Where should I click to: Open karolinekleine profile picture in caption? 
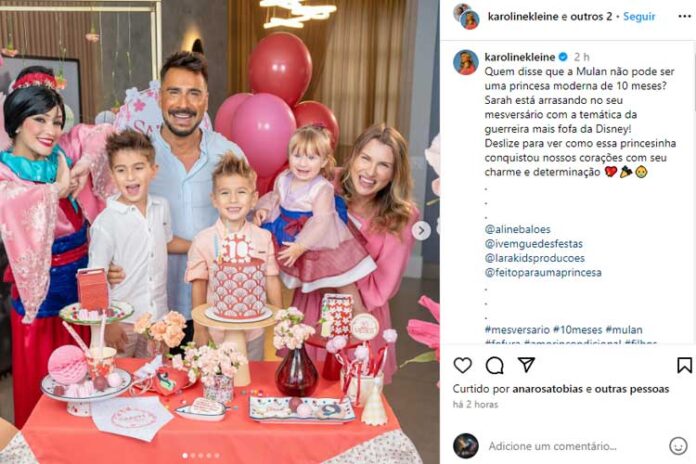point(466,62)
